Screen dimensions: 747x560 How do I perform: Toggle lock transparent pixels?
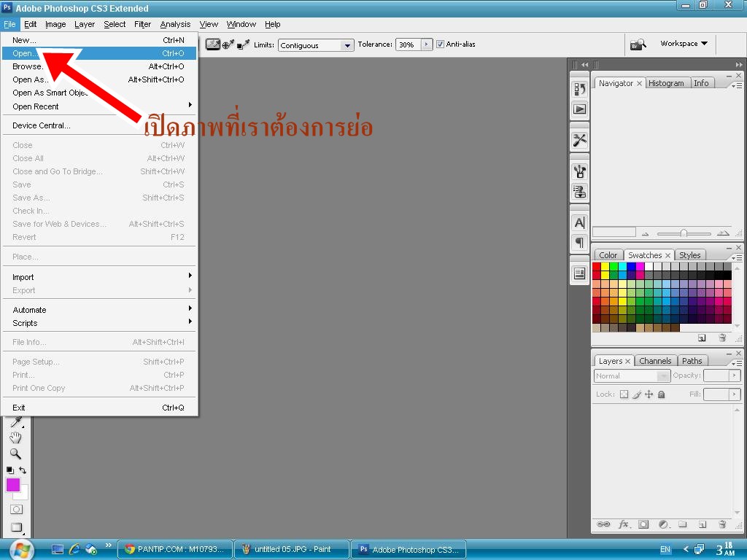coord(624,394)
